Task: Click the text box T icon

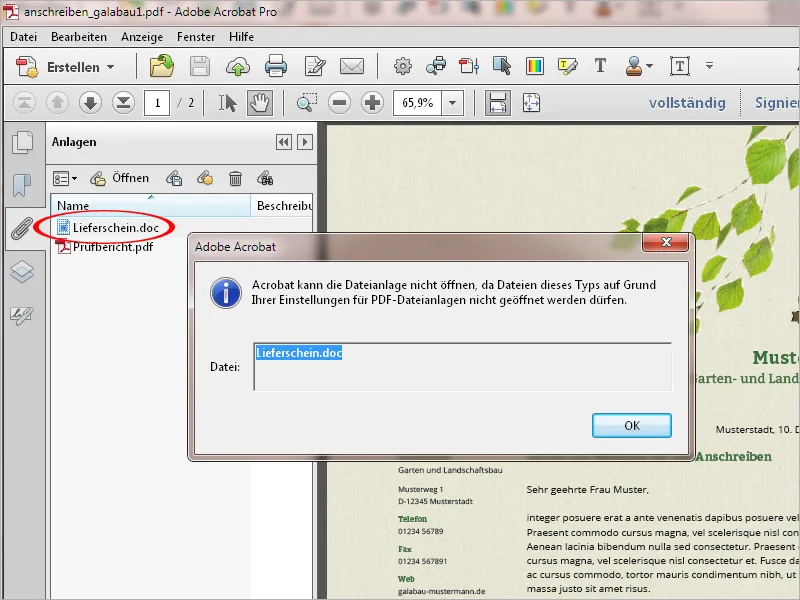Action: pyautogui.click(x=680, y=66)
